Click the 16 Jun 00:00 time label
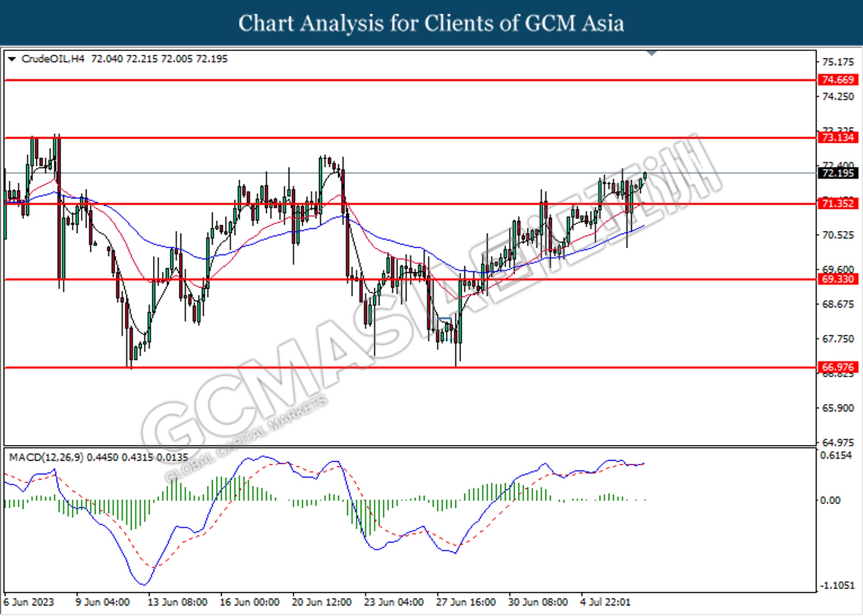The width and height of the screenshot is (863, 616). [249, 602]
